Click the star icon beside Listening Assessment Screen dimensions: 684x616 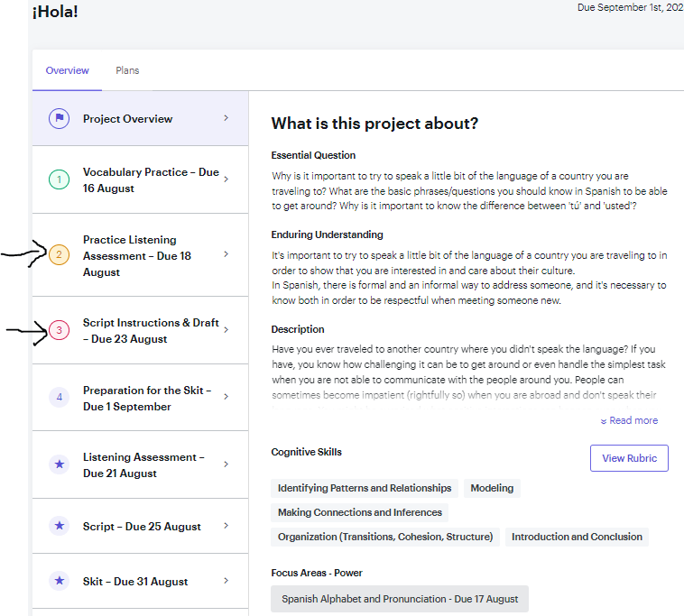click(x=59, y=464)
